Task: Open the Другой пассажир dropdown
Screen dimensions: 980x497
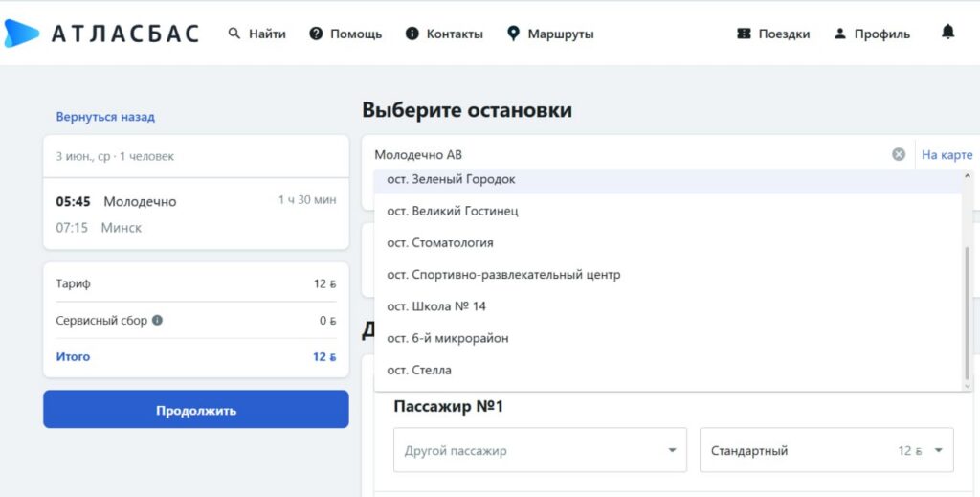Action: (540, 450)
